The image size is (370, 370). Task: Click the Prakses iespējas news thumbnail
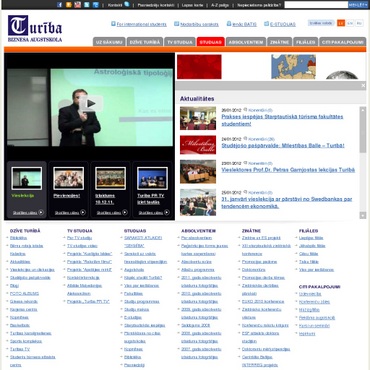[x=198, y=118]
